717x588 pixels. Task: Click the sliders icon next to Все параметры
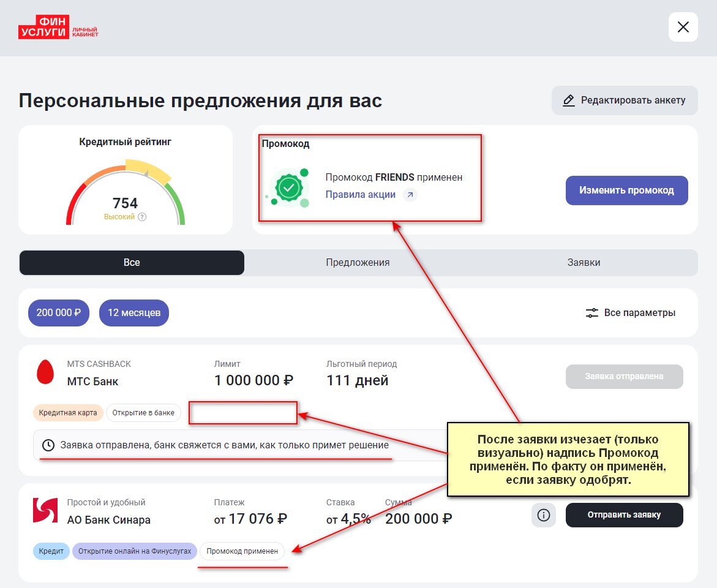click(591, 313)
